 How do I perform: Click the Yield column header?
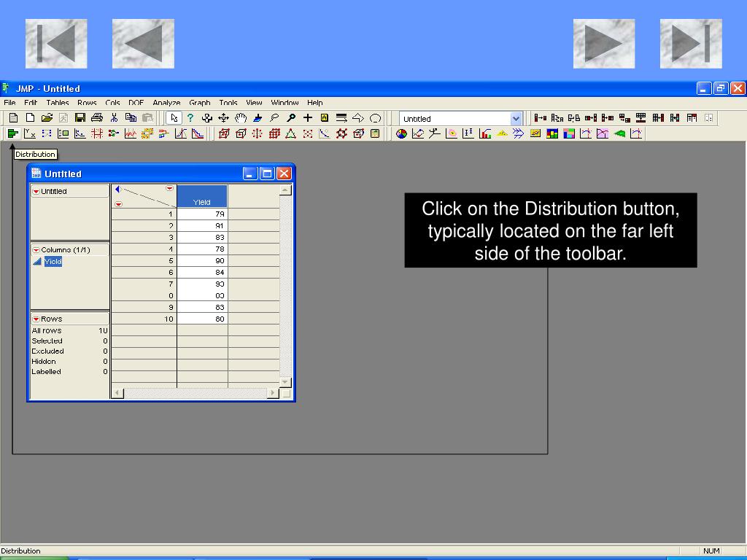[202, 196]
